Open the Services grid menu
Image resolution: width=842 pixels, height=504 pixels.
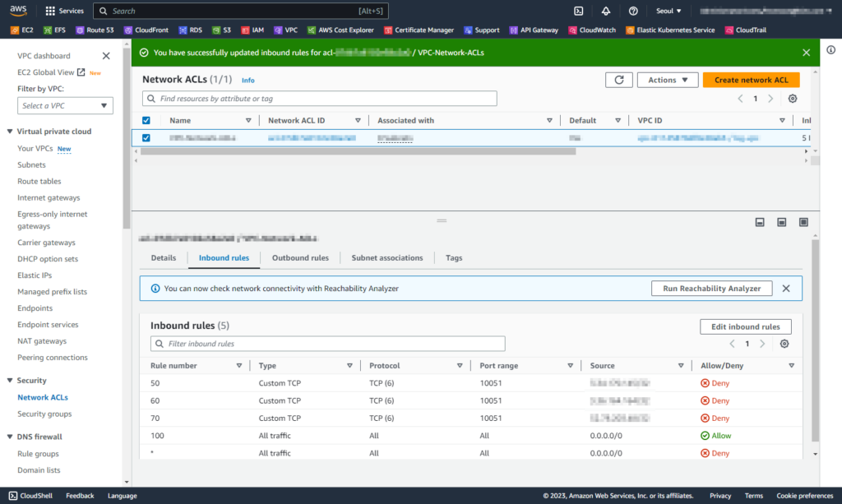coord(64,11)
